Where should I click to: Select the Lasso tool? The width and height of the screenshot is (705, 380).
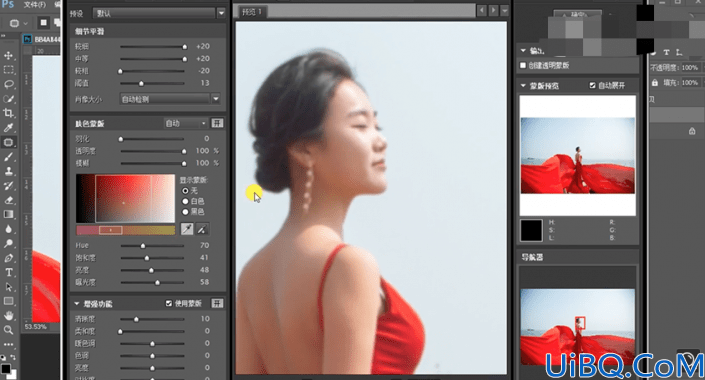[x=8, y=84]
